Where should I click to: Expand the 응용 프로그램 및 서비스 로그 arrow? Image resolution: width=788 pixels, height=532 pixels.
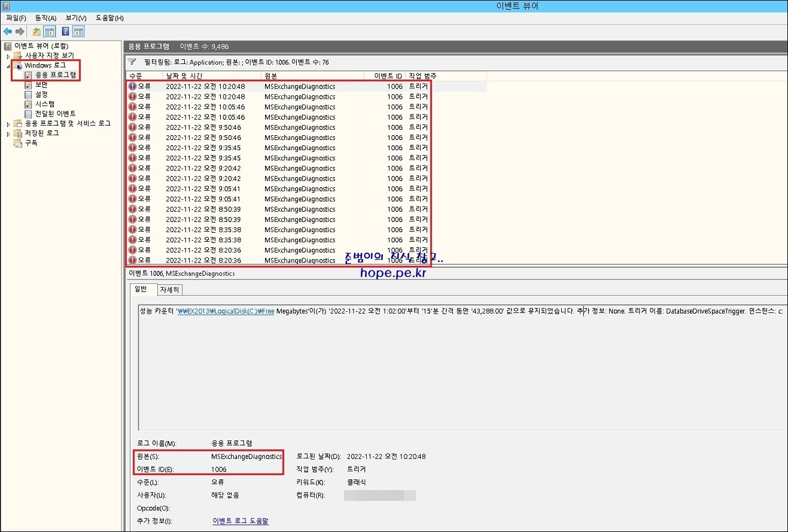[8, 123]
